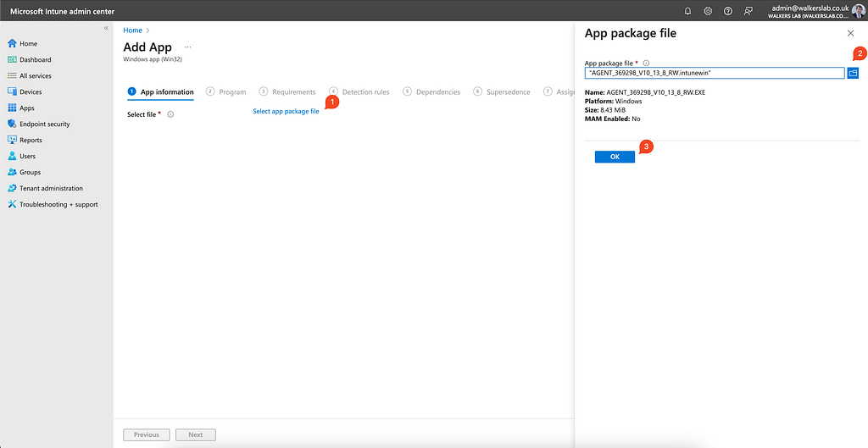Click the folder browse icon for package file
The width and height of the screenshot is (868, 448).
(x=853, y=73)
